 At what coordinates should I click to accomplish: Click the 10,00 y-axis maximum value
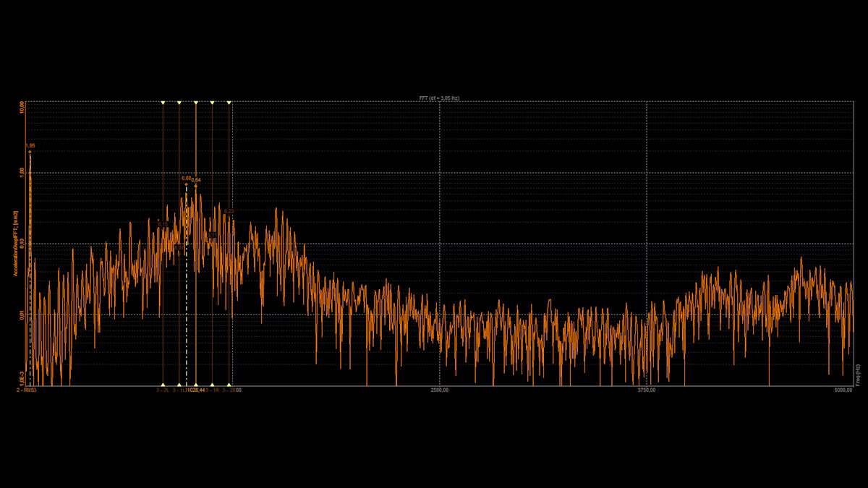pyautogui.click(x=22, y=107)
